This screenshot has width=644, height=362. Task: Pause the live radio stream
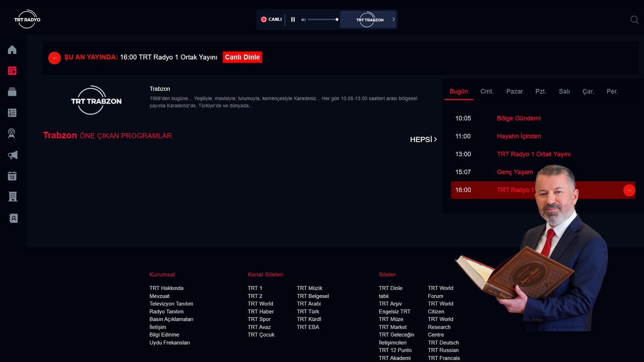pos(293,19)
